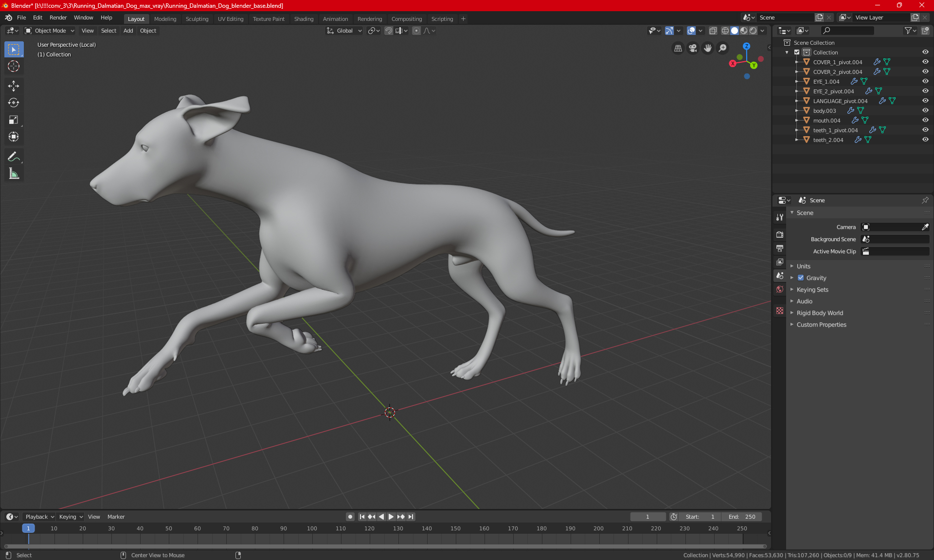Uncheck the Collection exclude checkbox
The width and height of the screenshot is (934, 560).
tap(797, 52)
